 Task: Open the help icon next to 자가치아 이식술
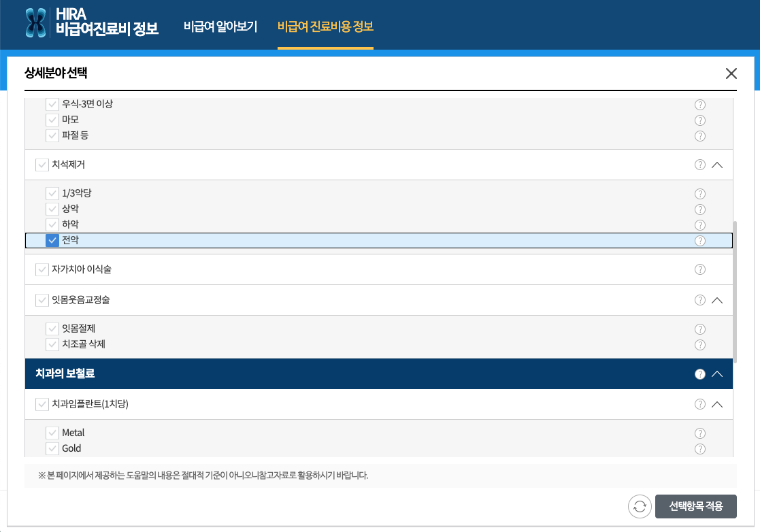[x=699, y=269]
